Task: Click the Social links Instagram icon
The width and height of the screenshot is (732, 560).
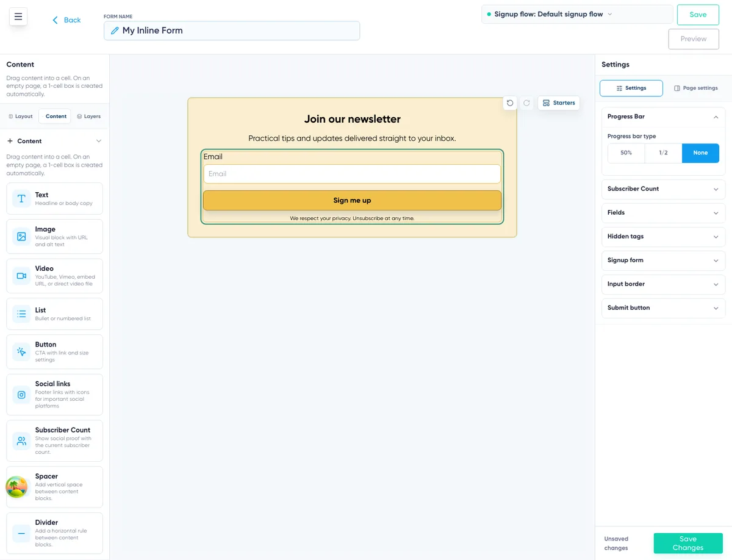Action: (x=21, y=395)
